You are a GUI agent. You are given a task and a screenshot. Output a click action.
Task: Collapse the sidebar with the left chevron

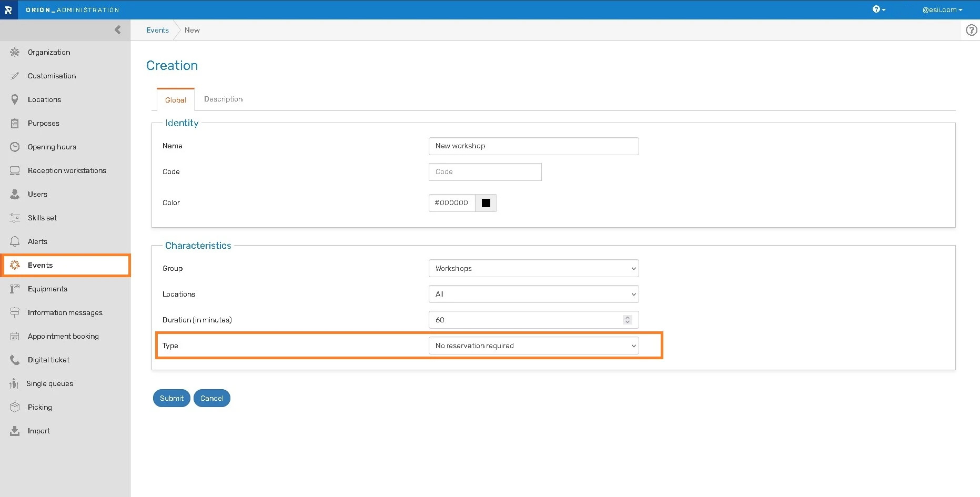117,30
